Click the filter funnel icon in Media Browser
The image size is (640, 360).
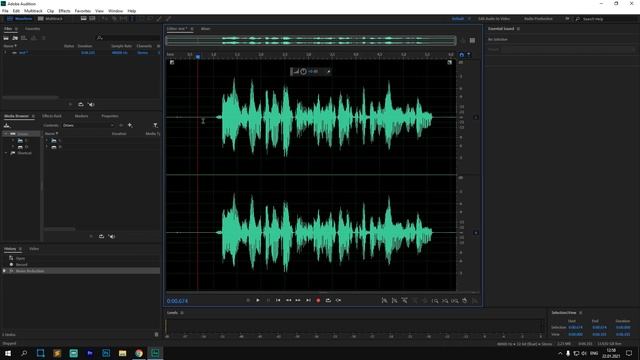(156, 125)
